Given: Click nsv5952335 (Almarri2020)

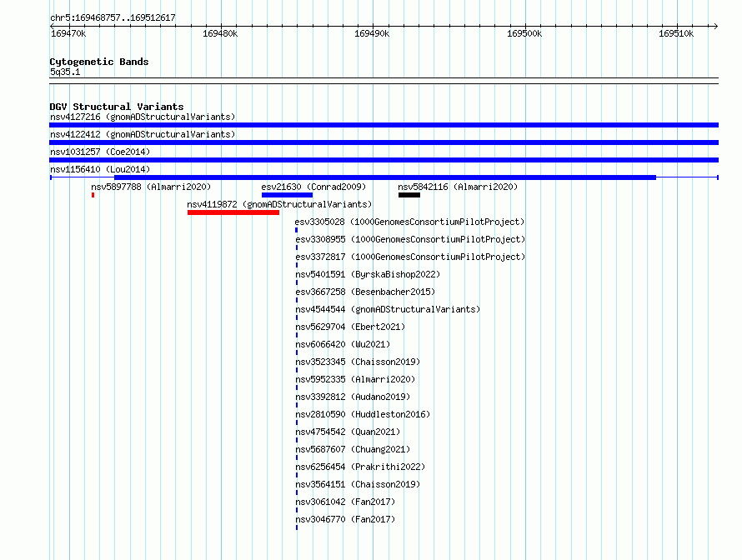Looking at the screenshot, I should [355, 379].
